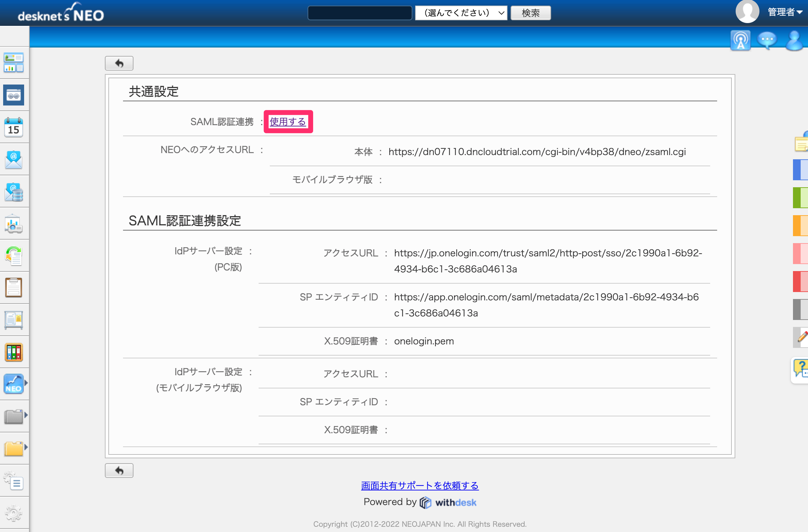The width and height of the screenshot is (808, 532).
Task: Open the 管理者 user dropdown menu
Action: (785, 12)
